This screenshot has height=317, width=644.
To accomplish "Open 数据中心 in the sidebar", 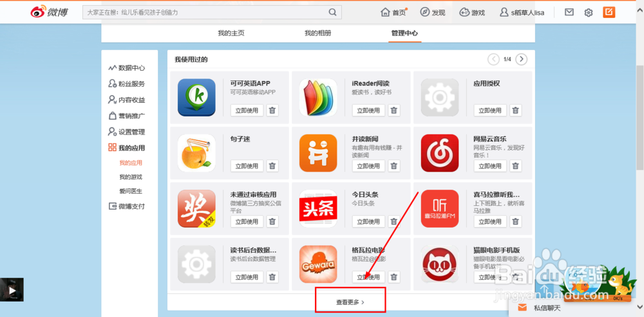I will 126,68.
